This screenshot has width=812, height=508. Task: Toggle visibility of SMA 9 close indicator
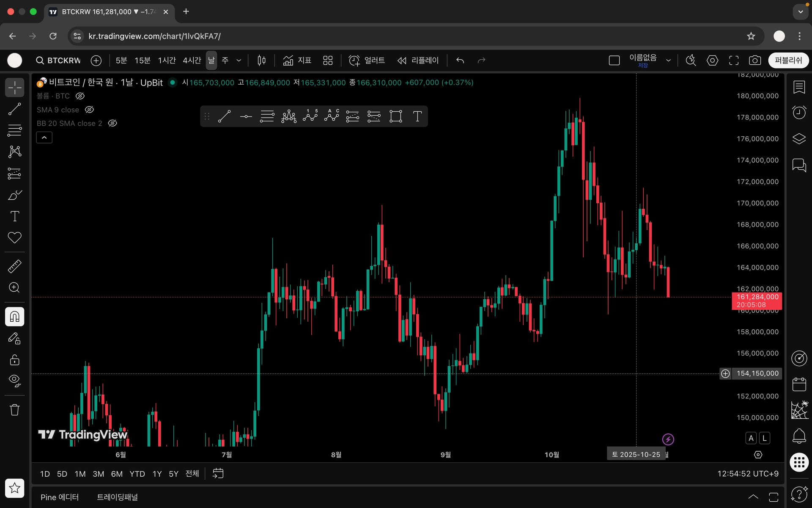pos(89,110)
